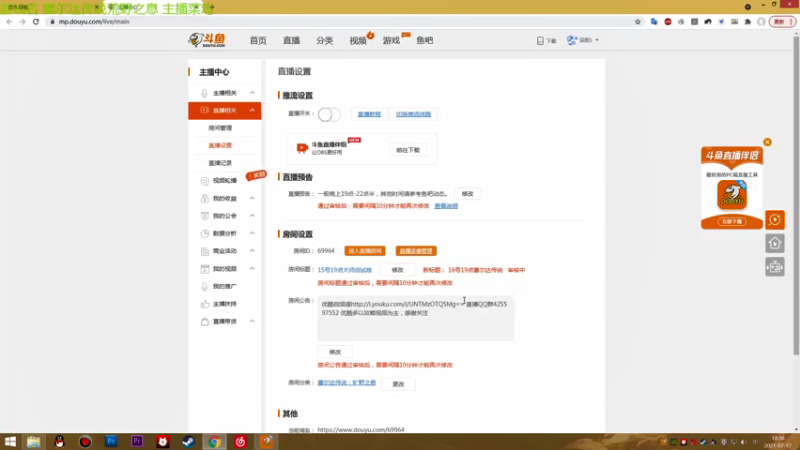Click the 主播扶持 thumbs-up icon

pos(205,304)
